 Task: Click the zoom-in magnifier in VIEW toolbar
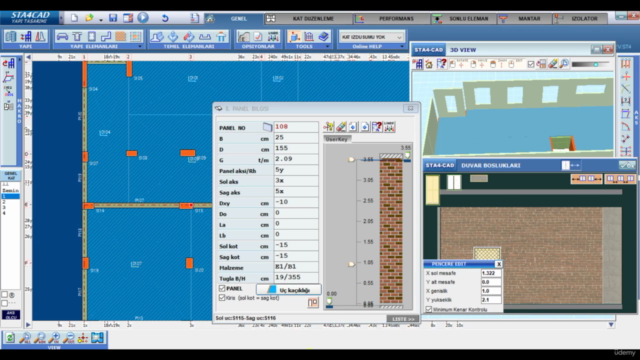point(54,338)
